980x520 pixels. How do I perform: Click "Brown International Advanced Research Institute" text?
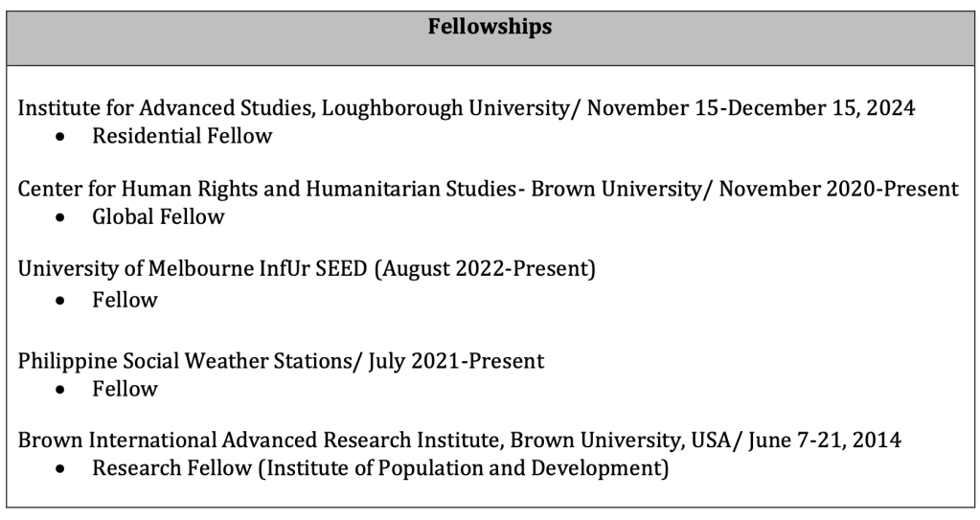click(x=259, y=441)
